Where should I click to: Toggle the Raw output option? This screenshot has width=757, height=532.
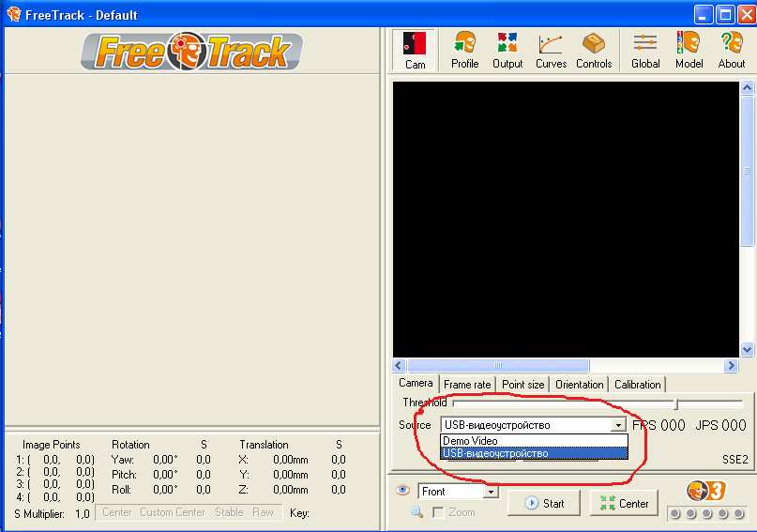click(x=263, y=512)
